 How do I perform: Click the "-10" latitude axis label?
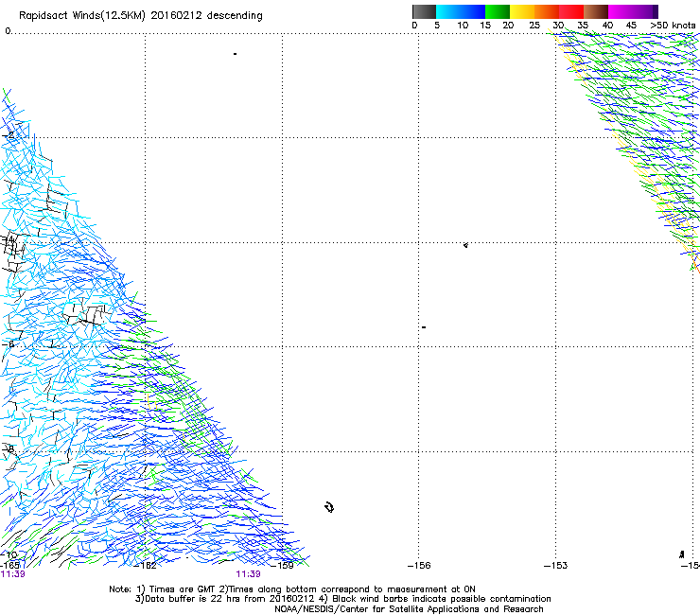pyautogui.click(x=9, y=555)
